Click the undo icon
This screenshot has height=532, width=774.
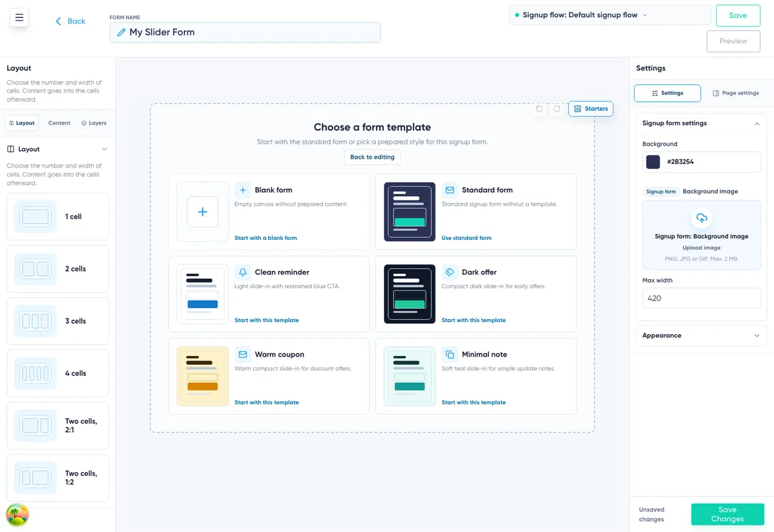pos(539,109)
